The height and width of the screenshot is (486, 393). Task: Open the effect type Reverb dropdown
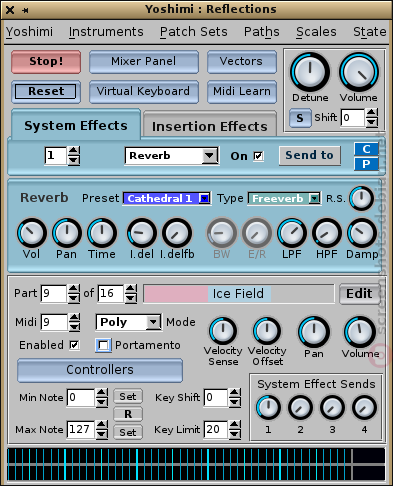(172, 156)
